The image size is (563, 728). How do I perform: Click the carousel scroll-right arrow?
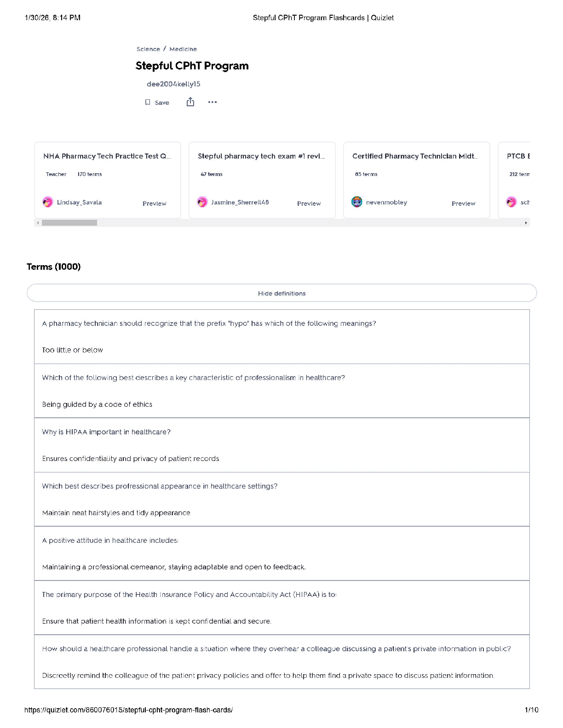(x=526, y=223)
